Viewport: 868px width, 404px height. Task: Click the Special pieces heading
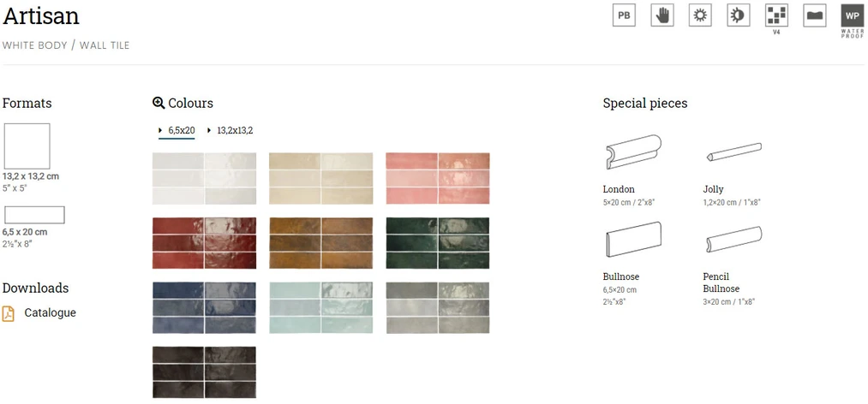[645, 104]
